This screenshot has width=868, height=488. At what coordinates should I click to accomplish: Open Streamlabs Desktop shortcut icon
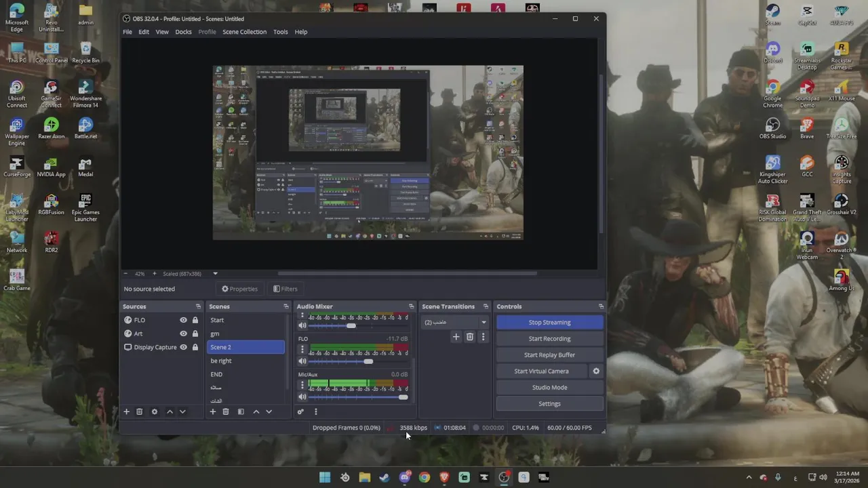pyautogui.click(x=806, y=56)
